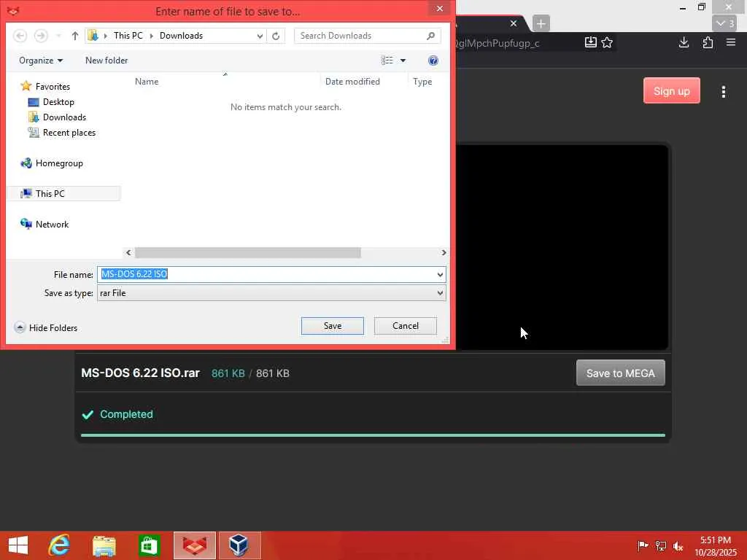Switch to VirtualBox in the taskbar
747x560 pixels.
239,545
